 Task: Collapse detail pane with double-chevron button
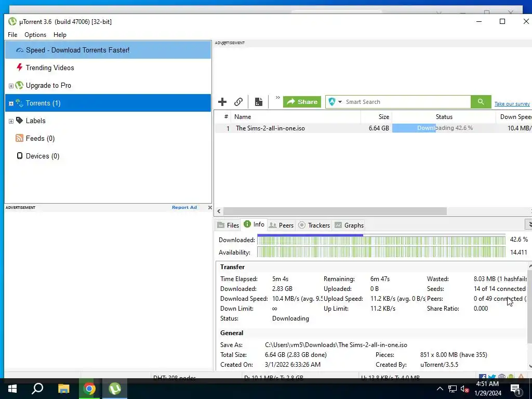[x=528, y=224]
